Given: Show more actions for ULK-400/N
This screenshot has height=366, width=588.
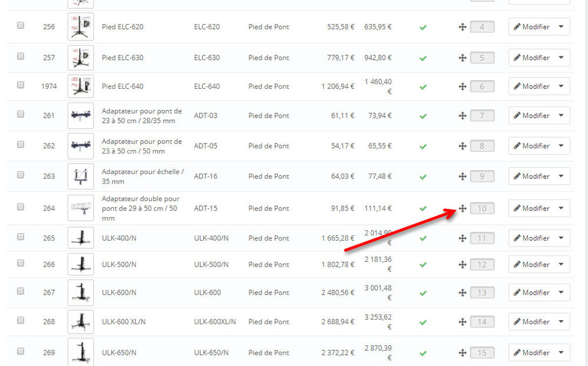Looking at the screenshot, I should pyautogui.click(x=562, y=238).
